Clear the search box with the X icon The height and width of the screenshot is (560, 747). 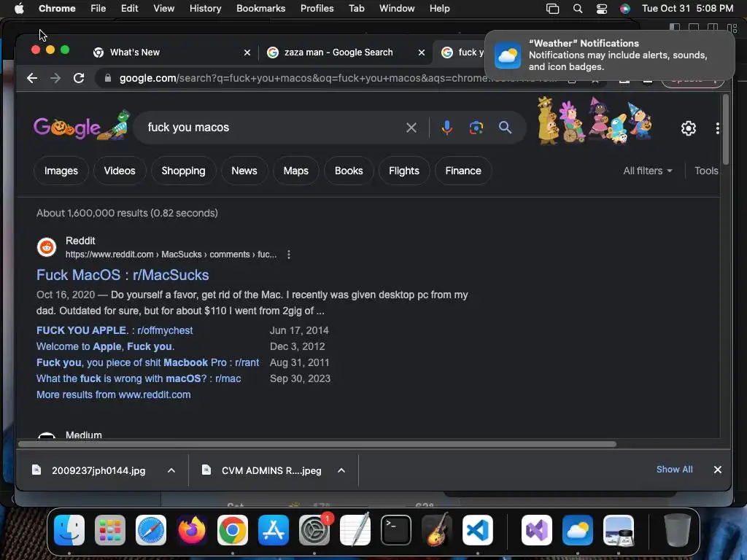[411, 128]
